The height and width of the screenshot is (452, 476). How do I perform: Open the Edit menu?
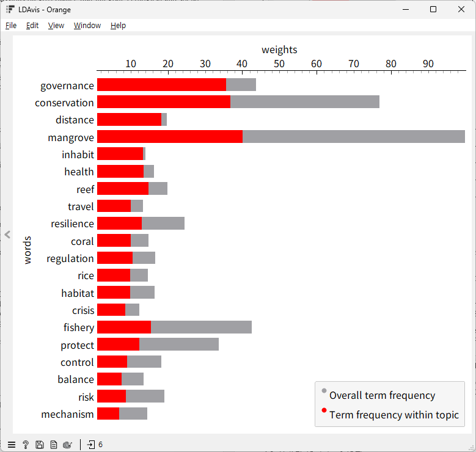click(32, 26)
